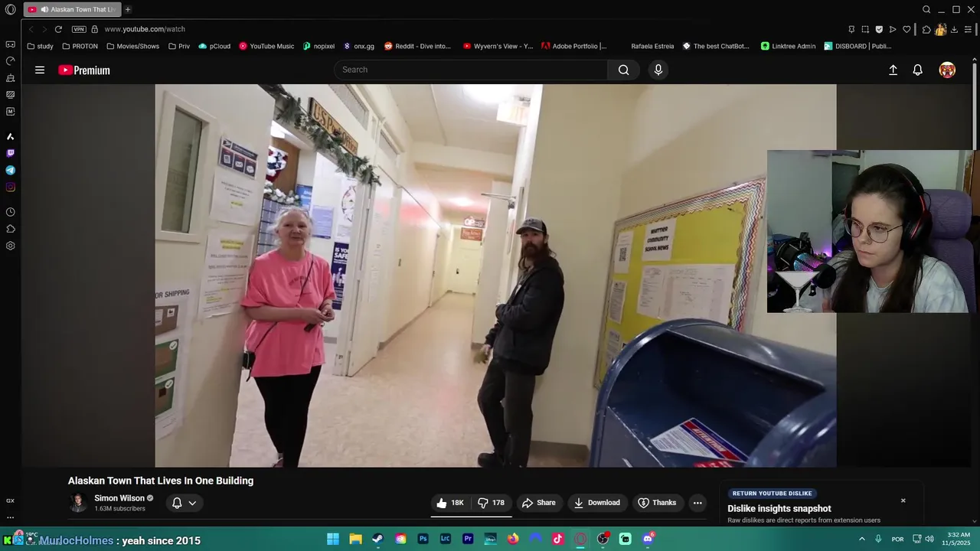Go to YouTube Premium home logo
980x551 pixels.
tap(84, 70)
